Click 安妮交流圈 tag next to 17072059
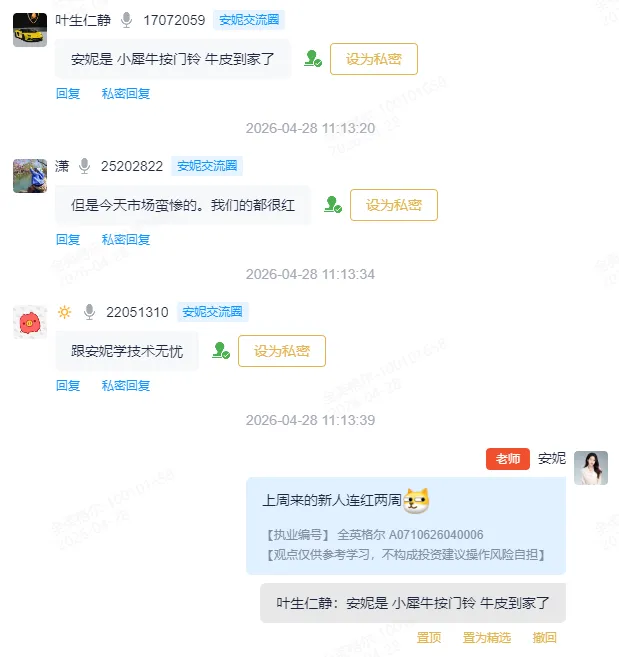 tap(249, 20)
